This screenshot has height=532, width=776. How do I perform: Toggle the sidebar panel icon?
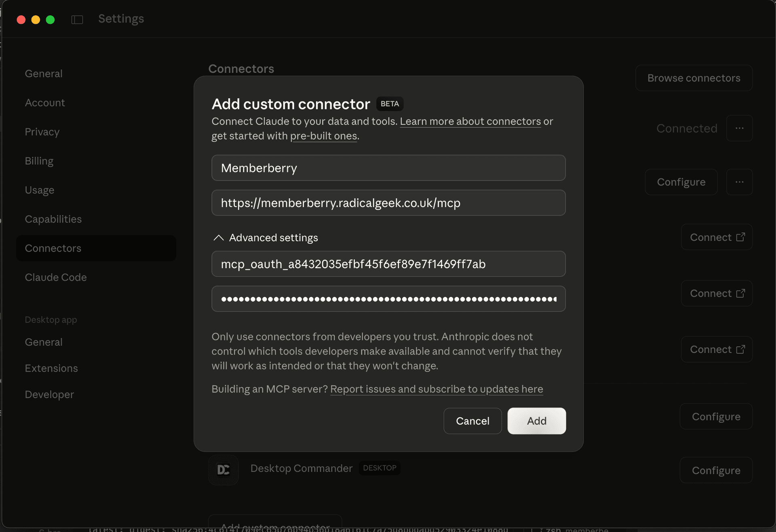click(77, 19)
